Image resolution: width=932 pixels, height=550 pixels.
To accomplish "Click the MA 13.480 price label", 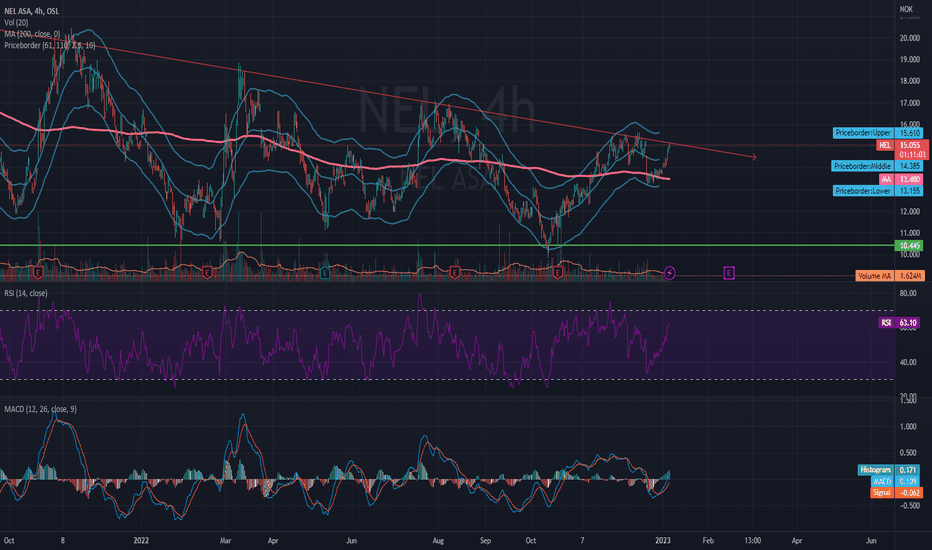I will tap(901, 179).
